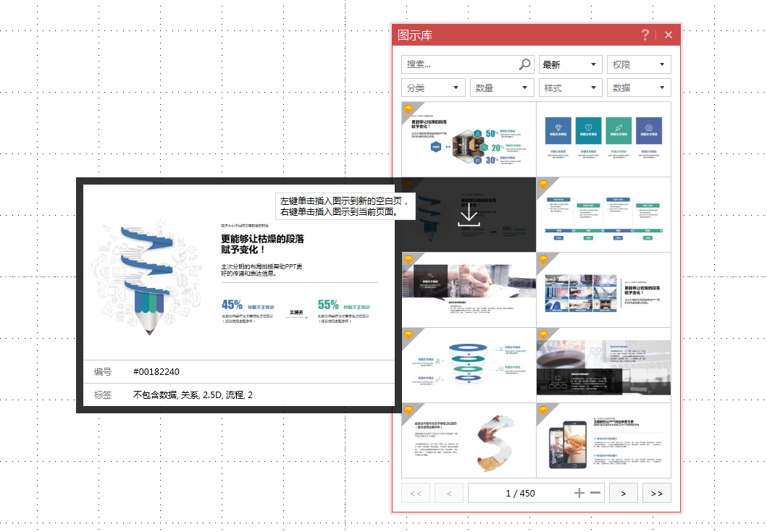The width and height of the screenshot is (767, 532).
Task: Click the 图示库 panel title
Action: tap(415, 35)
